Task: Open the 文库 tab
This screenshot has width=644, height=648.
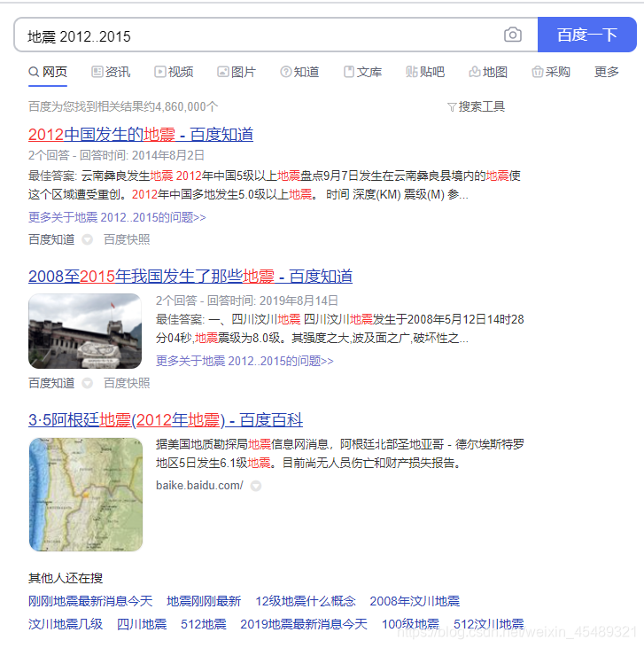Action: coord(362,72)
